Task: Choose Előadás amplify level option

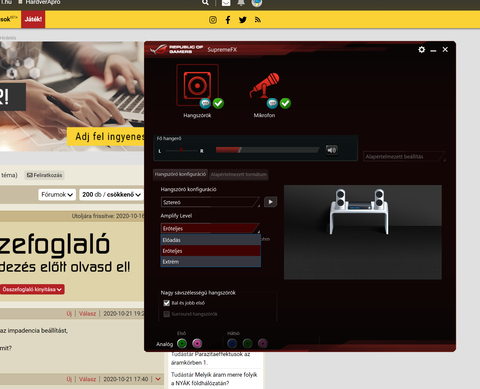Action: pos(211,240)
